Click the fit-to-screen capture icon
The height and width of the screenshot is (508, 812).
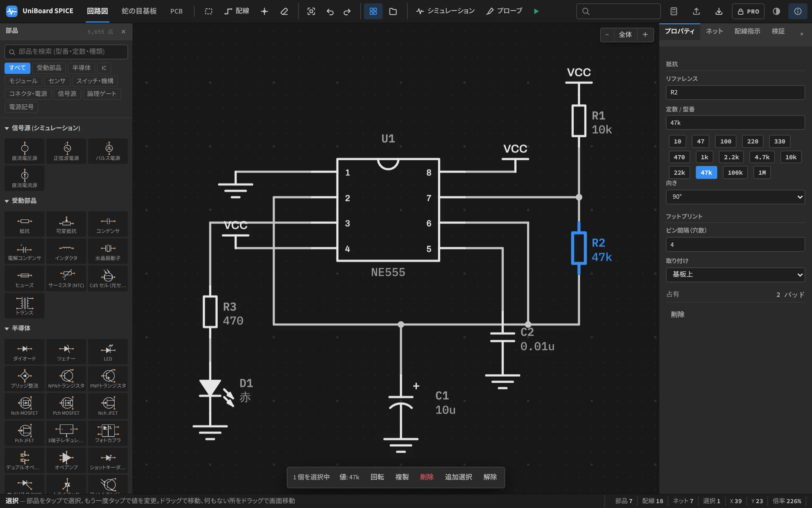click(x=311, y=11)
